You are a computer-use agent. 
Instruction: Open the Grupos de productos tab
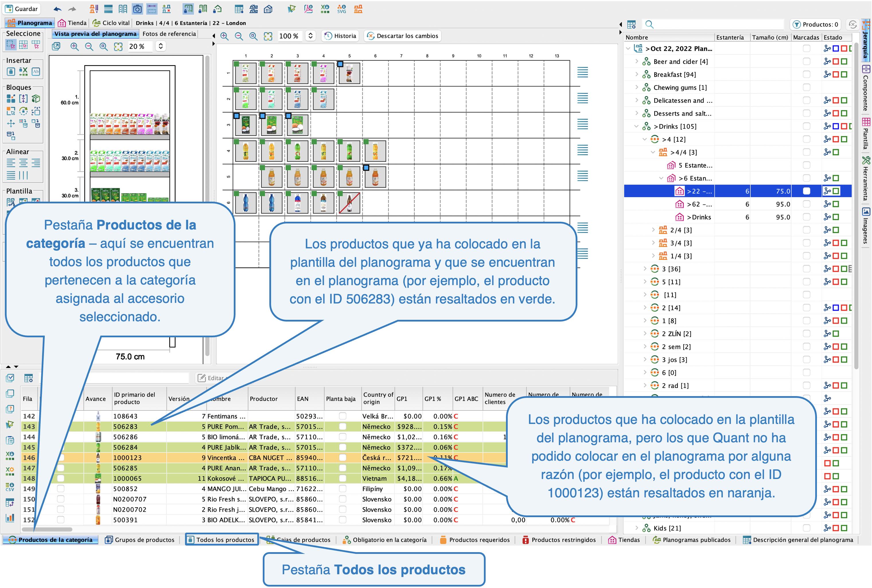tap(139, 540)
